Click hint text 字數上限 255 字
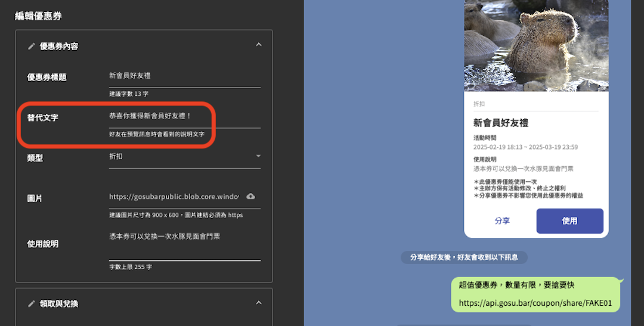644x326 pixels. pos(130,267)
